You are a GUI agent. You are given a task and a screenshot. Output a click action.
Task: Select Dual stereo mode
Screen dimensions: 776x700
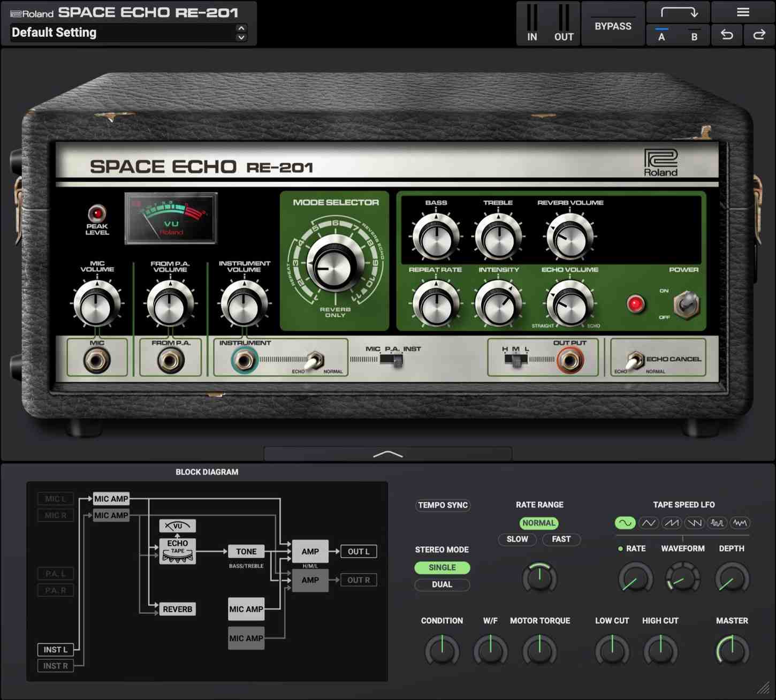click(442, 585)
